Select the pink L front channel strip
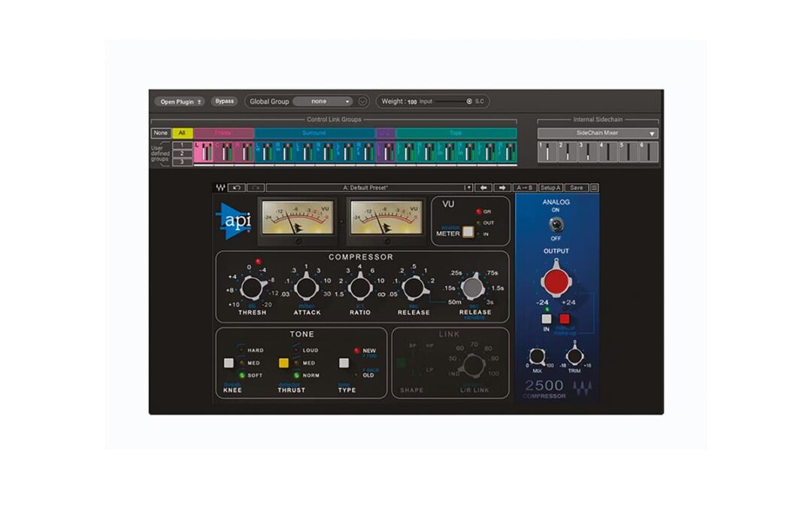The height and width of the screenshot is (508, 812). [x=204, y=152]
